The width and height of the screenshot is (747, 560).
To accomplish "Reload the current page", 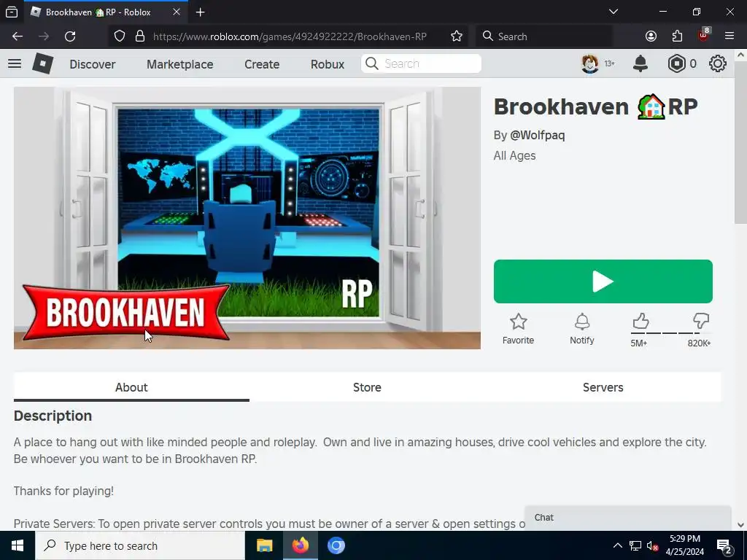I will 70,36.
